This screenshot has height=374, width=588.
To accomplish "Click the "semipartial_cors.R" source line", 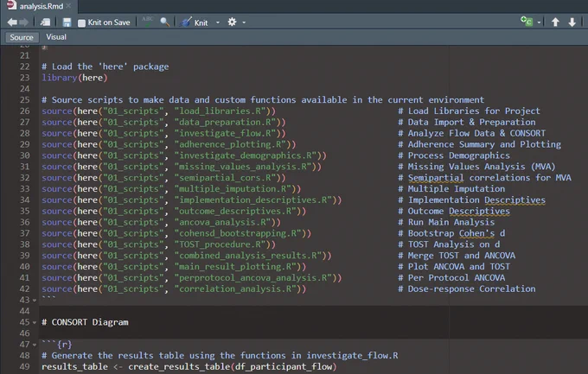I will point(164,178).
